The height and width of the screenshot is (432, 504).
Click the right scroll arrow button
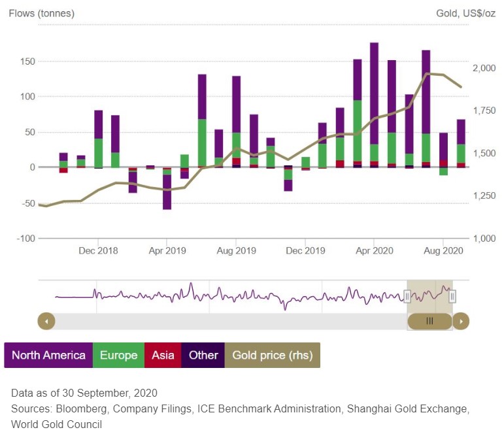click(x=462, y=321)
